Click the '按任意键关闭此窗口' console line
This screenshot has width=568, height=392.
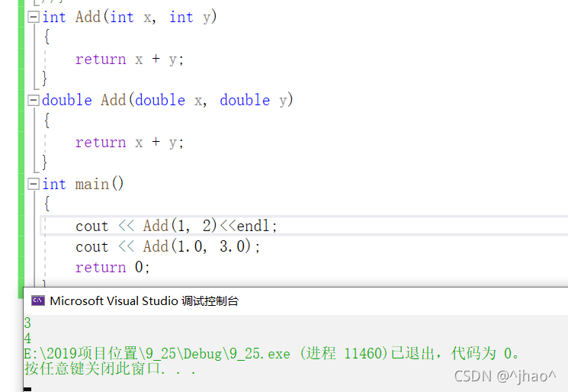click(110, 369)
